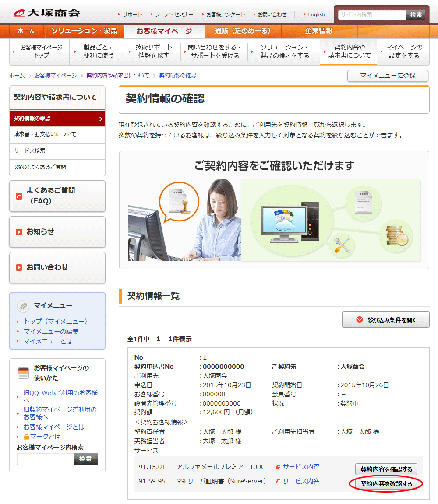
Task: Click the 契約中 status text
Action: point(350,403)
